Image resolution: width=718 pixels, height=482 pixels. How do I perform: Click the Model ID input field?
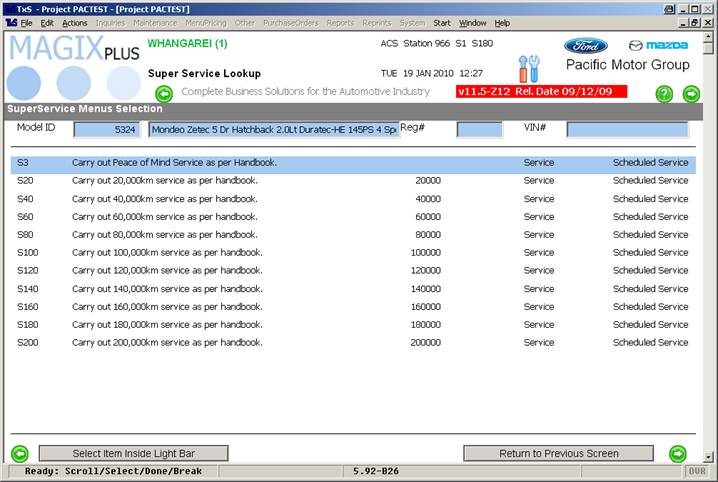tap(106, 129)
